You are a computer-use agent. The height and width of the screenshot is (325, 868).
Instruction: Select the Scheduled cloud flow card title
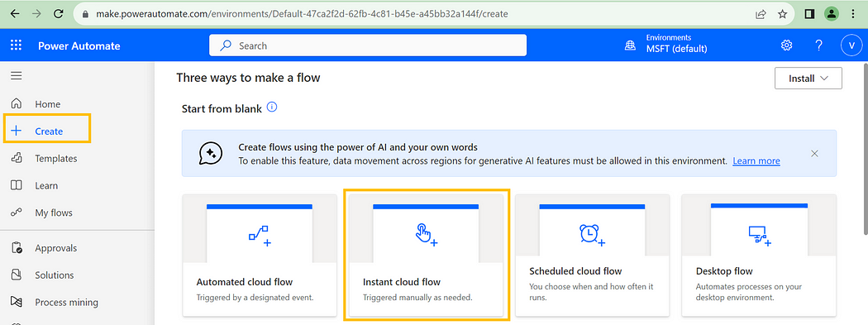575,271
